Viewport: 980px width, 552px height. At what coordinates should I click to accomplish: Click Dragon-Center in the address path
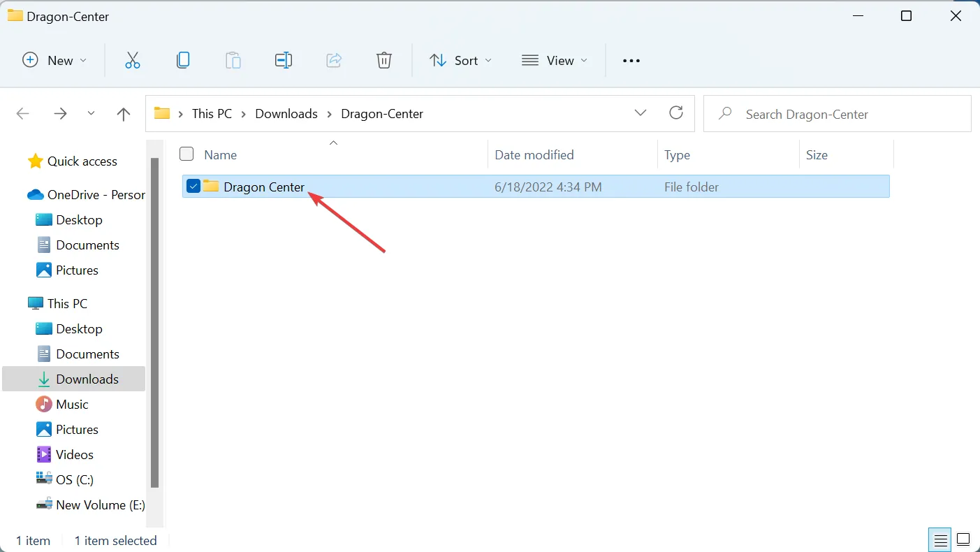point(382,114)
